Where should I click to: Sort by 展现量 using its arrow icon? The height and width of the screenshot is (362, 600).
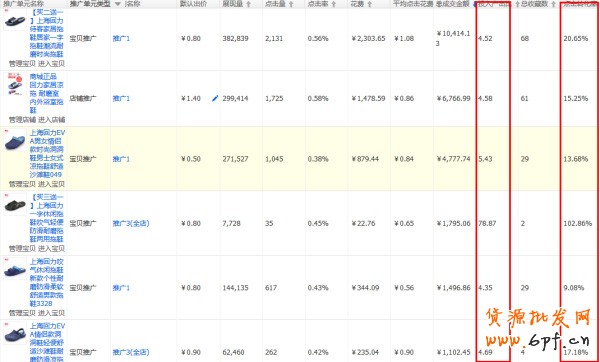click(248, 4)
